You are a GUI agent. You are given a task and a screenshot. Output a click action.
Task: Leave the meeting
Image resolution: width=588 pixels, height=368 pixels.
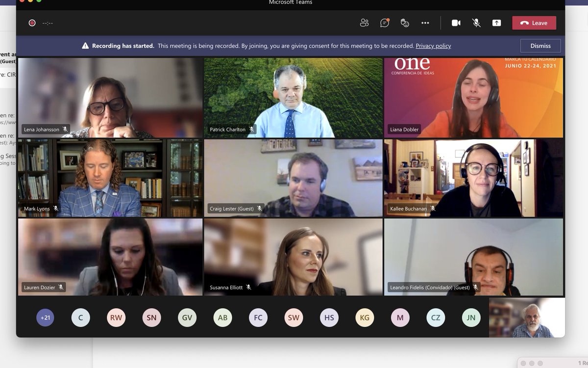(534, 23)
